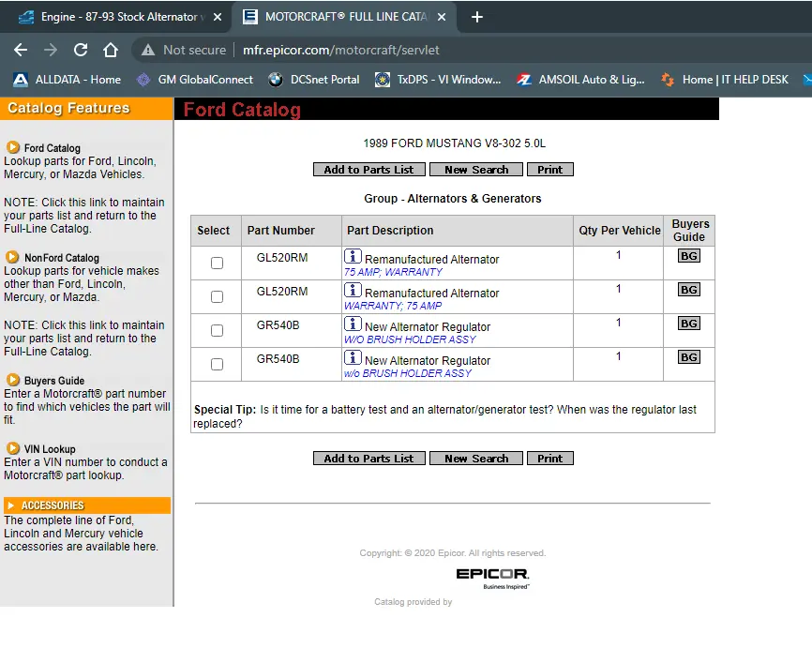Open NonFord Catalog sidebar arrow icon
The width and height of the screenshot is (812, 648).
point(13,258)
